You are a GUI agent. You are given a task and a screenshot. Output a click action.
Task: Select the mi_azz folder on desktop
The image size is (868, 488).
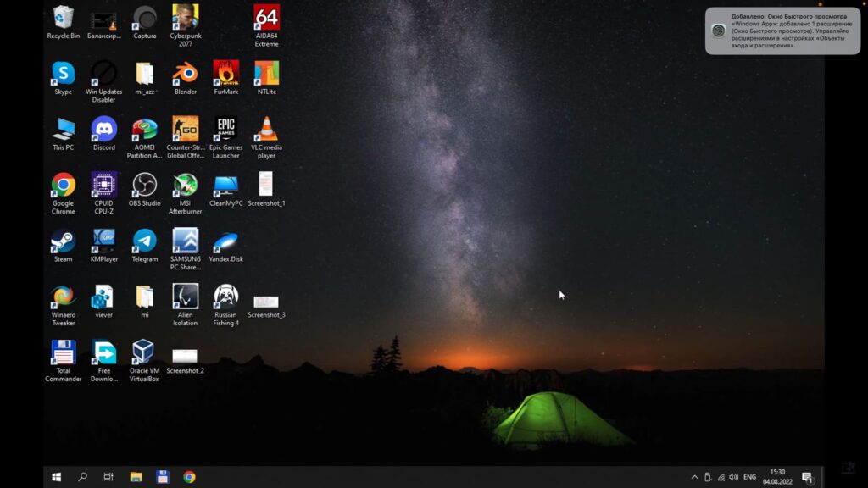click(144, 74)
